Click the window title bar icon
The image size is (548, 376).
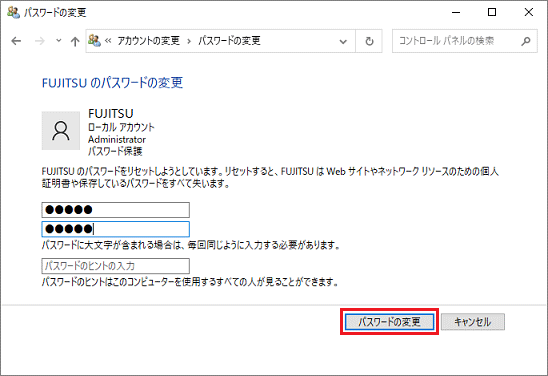point(13,13)
